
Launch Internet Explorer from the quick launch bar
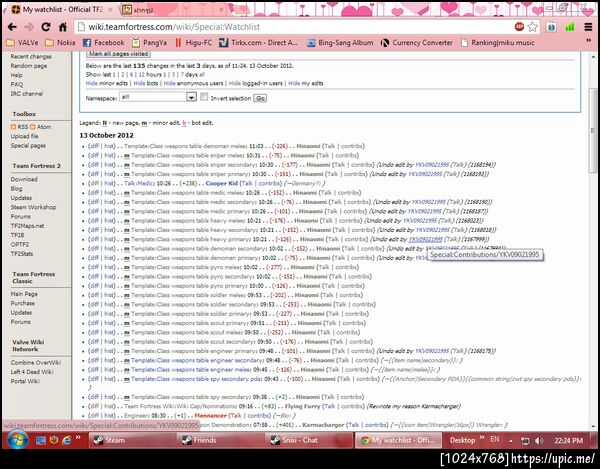[x=66, y=440]
